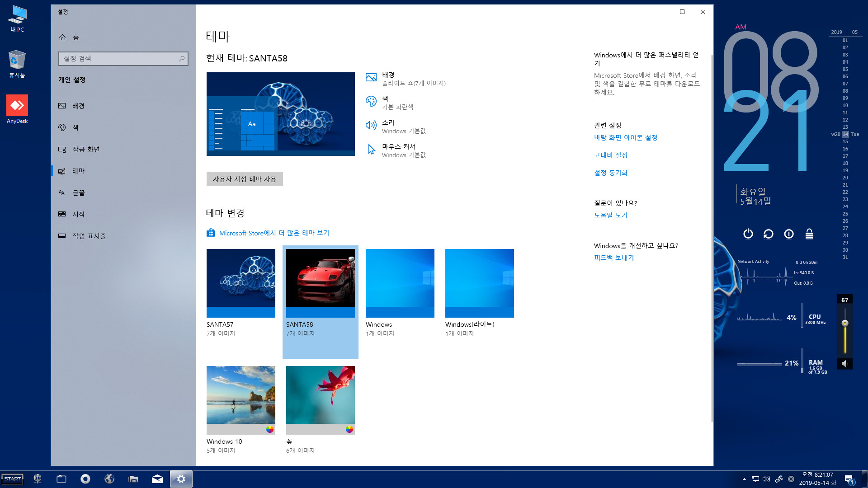Open the 글꼴 sidebar page

[x=123, y=192]
